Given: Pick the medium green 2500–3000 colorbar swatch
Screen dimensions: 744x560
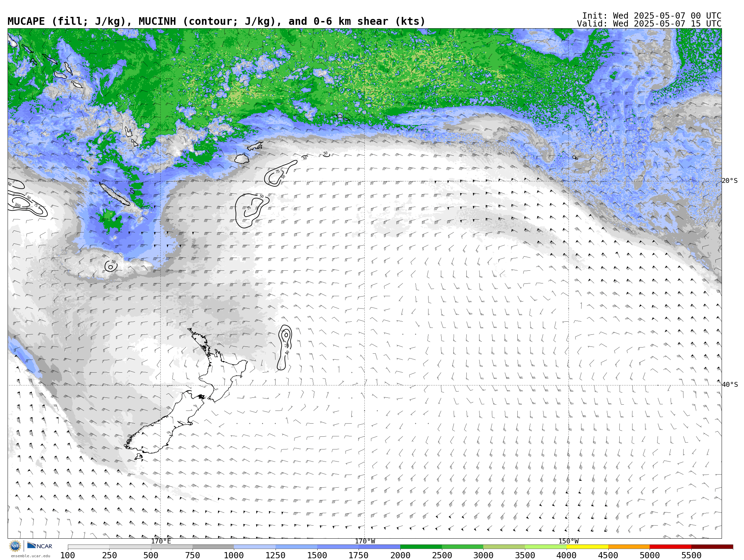Looking at the screenshot, I should [x=463, y=547].
